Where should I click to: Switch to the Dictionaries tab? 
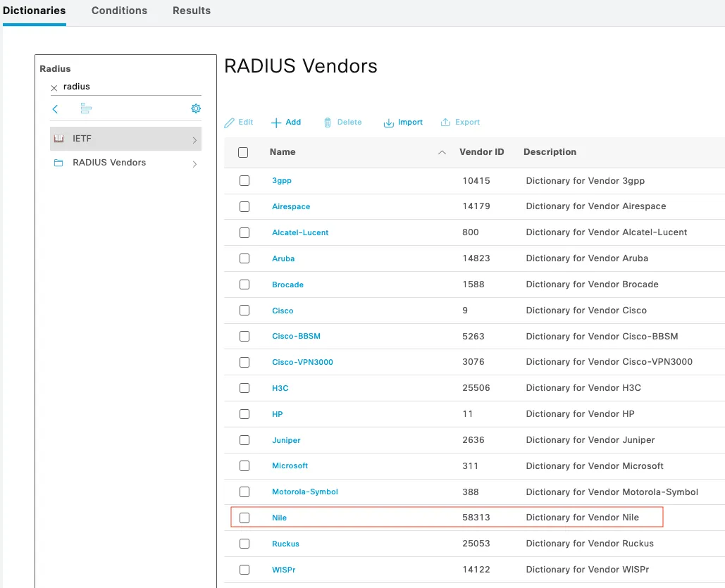point(35,11)
